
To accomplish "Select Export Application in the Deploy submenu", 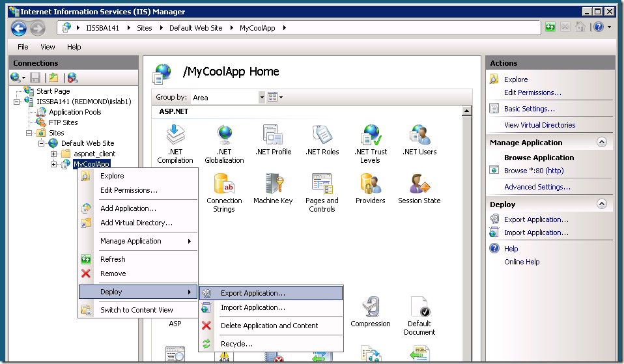I will click(271, 293).
